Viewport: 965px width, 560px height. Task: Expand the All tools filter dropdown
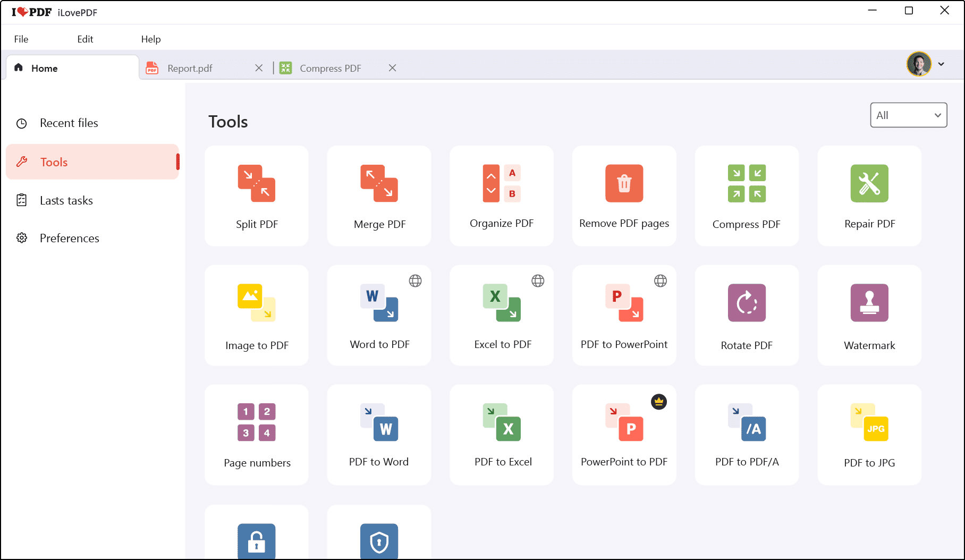pyautogui.click(x=909, y=115)
